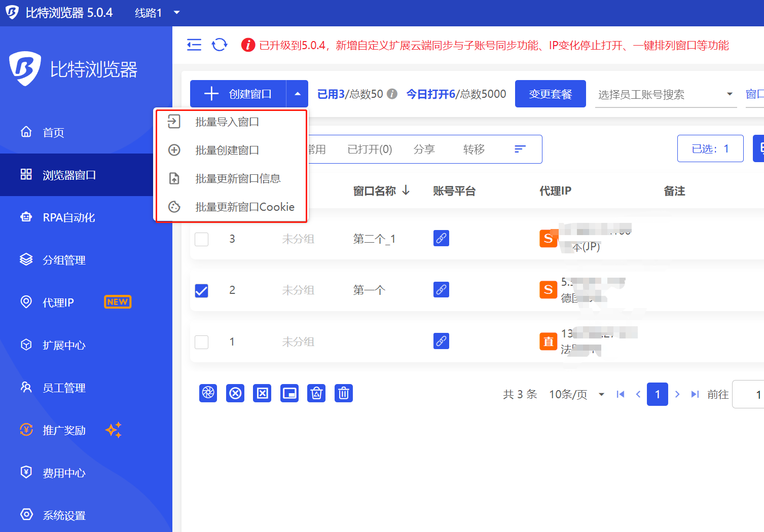Open the 选择员工账号搜索 dropdown
764x532 pixels.
666,94
